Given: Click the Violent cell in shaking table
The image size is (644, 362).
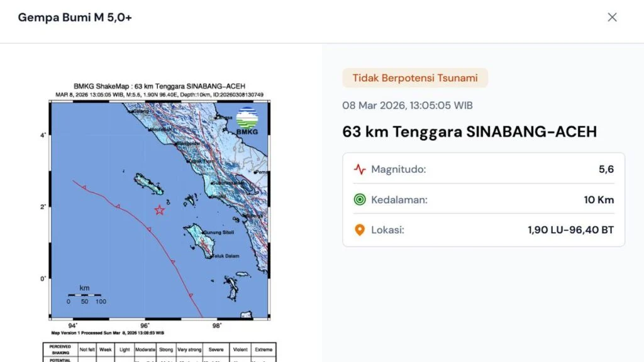Looking at the screenshot, I should pyautogui.click(x=240, y=349).
